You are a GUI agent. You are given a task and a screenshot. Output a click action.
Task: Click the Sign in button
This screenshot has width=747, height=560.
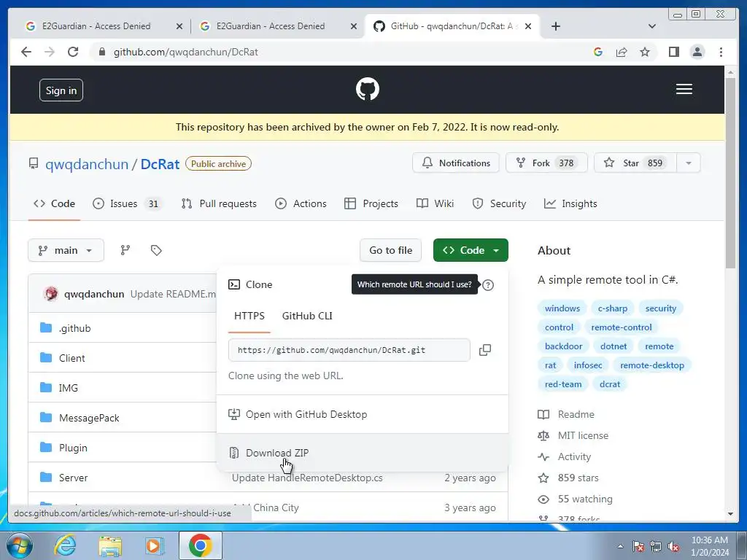coord(61,90)
